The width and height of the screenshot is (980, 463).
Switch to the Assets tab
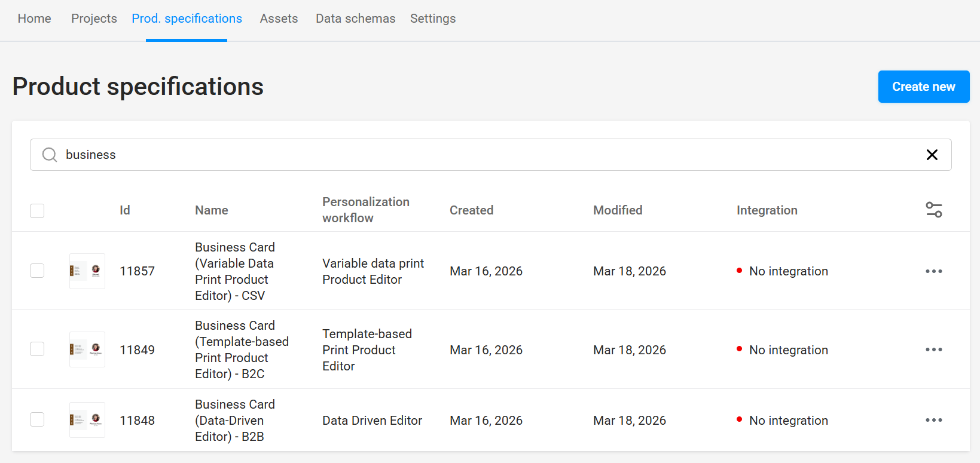coord(279,19)
